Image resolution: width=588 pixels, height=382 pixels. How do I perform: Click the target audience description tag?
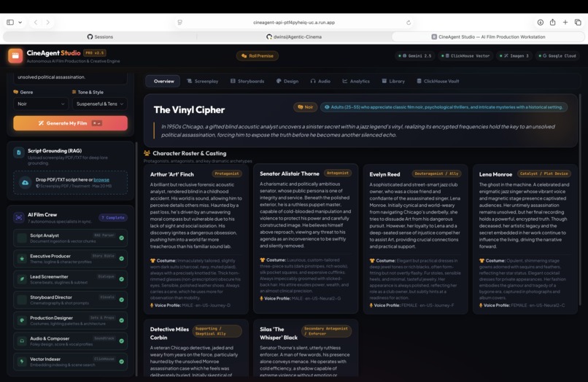pos(444,107)
